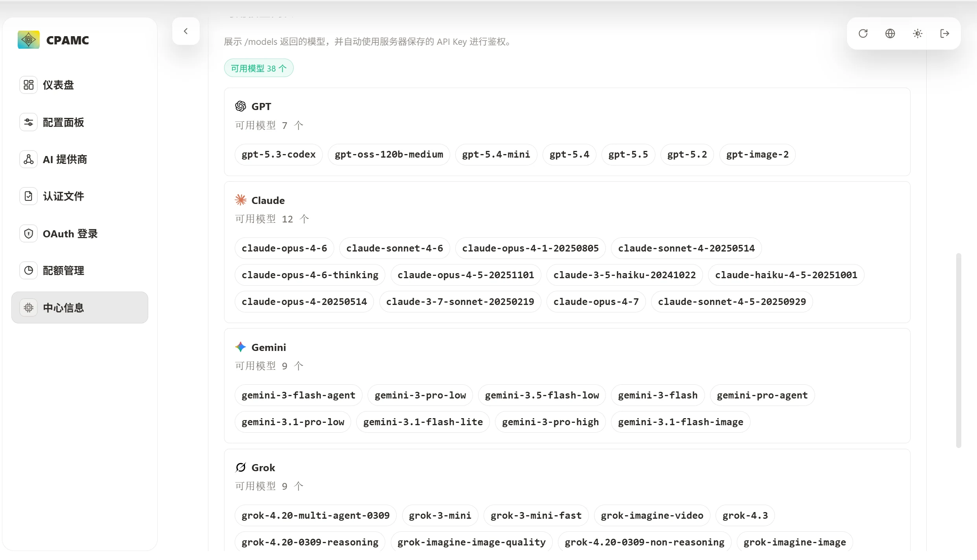Click claude-opus-4-1-20250805 tag
Viewport: 977px width, 560px height.
click(x=530, y=248)
